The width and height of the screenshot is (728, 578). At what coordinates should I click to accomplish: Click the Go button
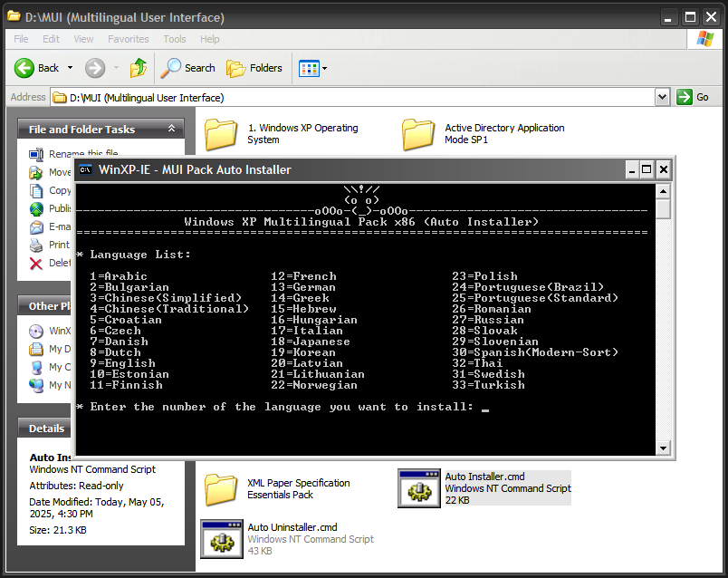[x=694, y=97]
